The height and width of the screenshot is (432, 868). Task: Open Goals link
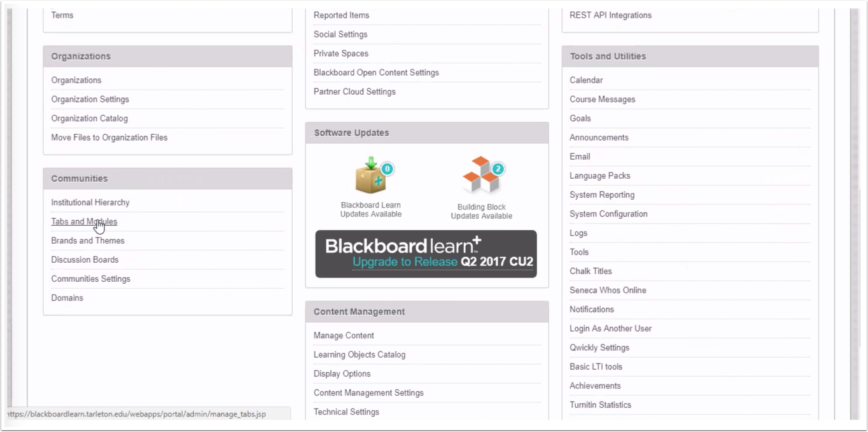[580, 118]
